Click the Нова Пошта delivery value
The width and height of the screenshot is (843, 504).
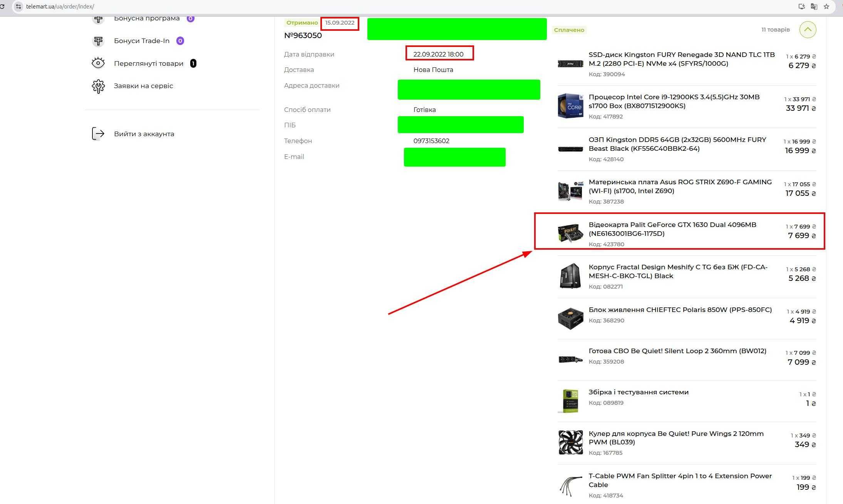(433, 70)
